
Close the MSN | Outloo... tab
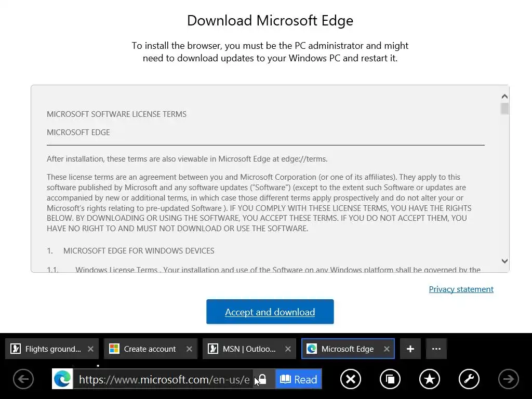point(288,349)
